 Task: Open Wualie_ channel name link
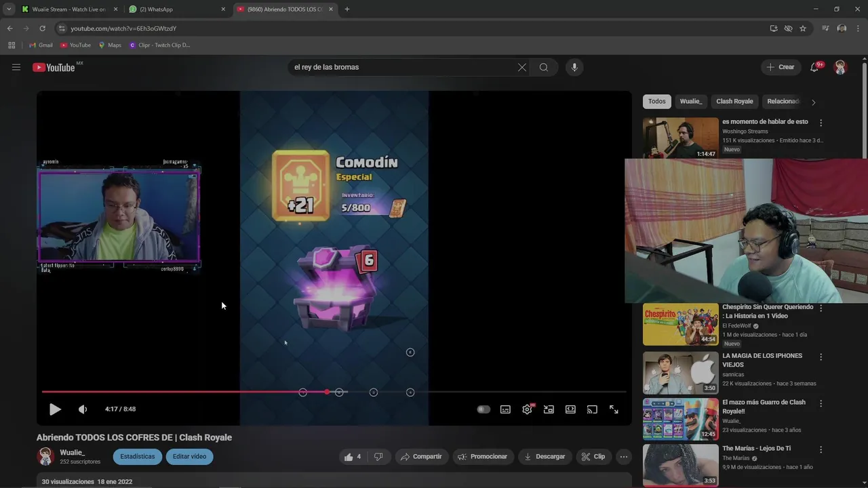click(72, 452)
